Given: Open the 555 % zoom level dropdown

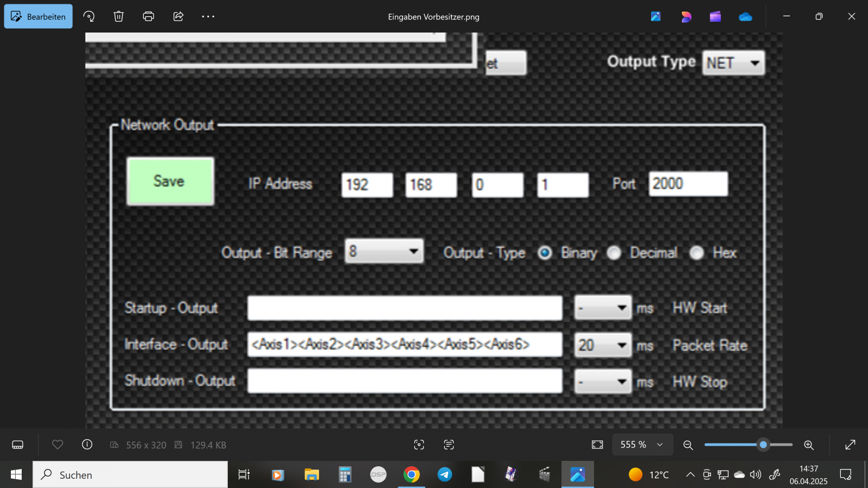Looking at the screenshot, I should tap(642, 445).
